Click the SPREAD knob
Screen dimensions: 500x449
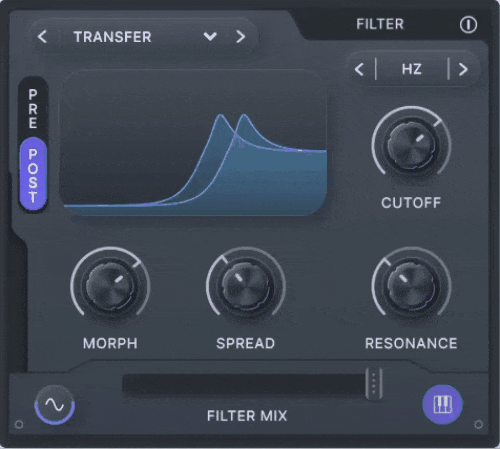(x=246, y=286)
